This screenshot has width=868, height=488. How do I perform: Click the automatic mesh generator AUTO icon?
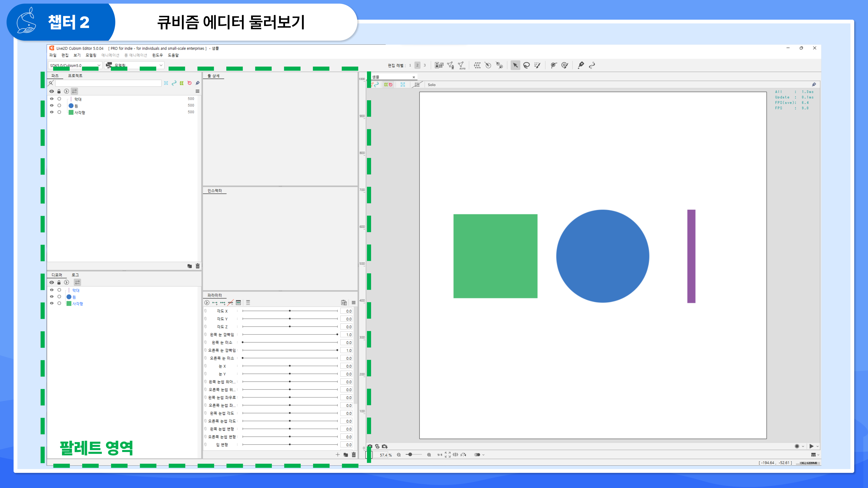461,65
